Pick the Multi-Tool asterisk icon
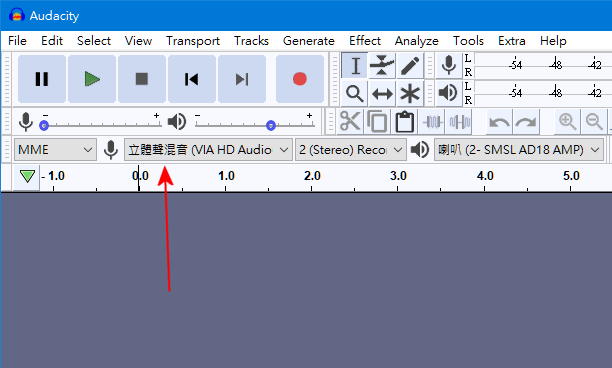The width and height of the screenshot is (612, 368). pos(410,94)
